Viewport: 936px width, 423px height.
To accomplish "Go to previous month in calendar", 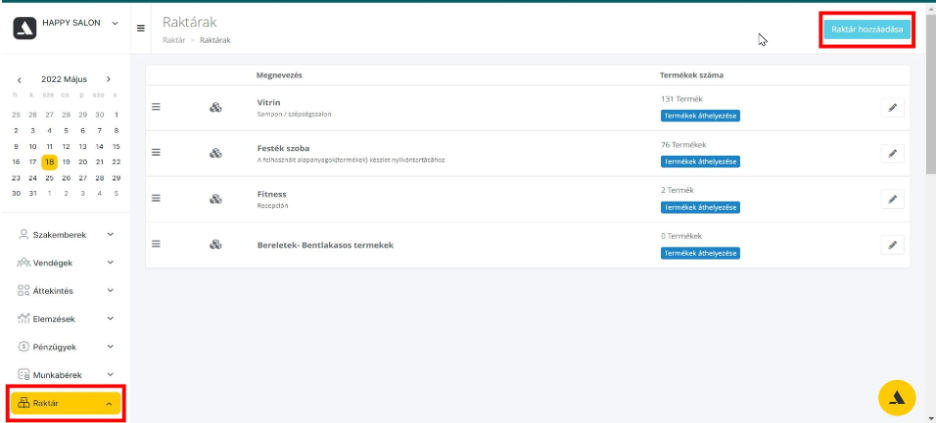I will pyautogui.click(x=19, y=78).
